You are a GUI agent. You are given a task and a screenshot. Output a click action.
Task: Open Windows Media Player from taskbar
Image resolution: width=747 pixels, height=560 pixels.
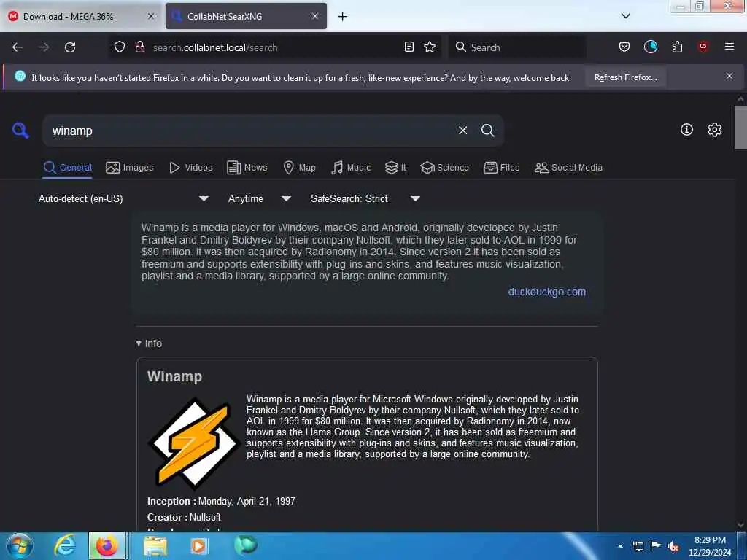[198, 545]
